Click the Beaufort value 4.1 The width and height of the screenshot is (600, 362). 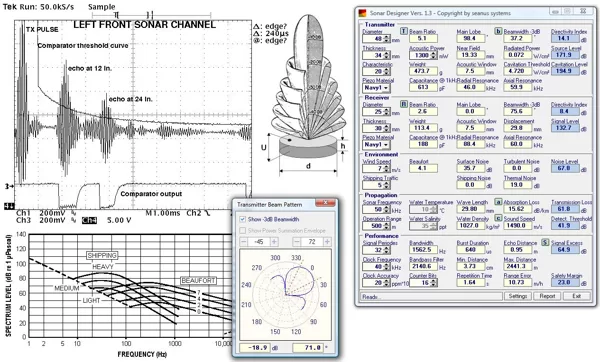[x=423, y=168]
